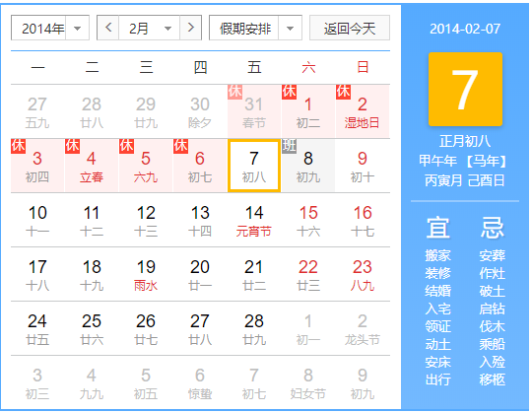Open the 2014年 year dropdown
This screenshot has height=413, width=532.
click(x=50, y=28)
